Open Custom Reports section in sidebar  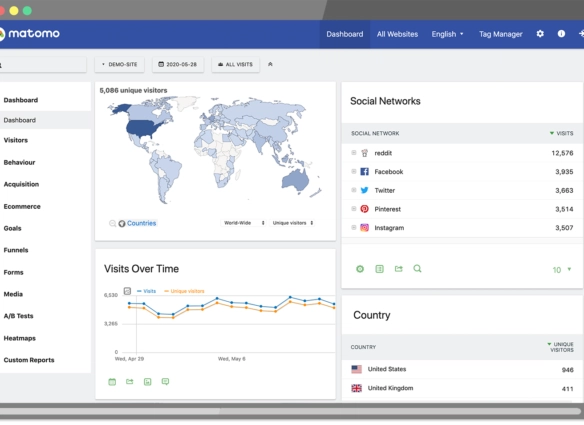(x=29, y=360)
